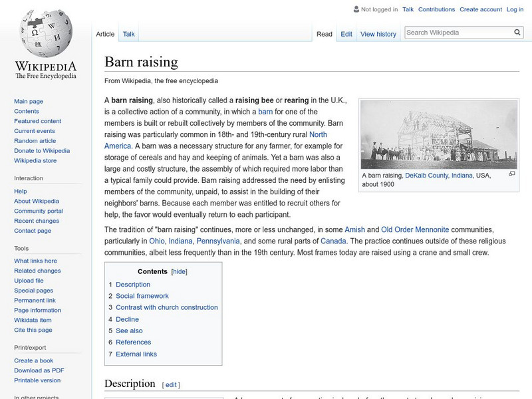This screenshot has height=399, width=532.
Task: Select the Edit tab
Action: click(x=346, y=34)
